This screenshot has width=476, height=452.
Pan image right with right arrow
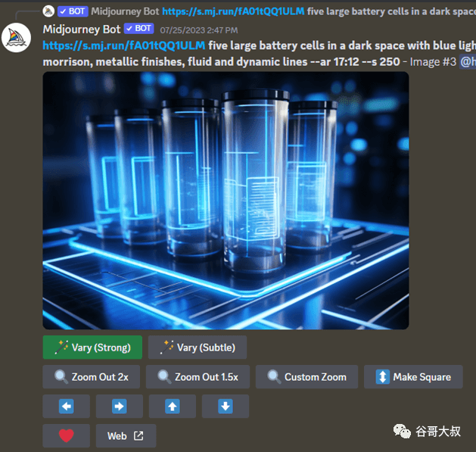tap(120, 406)
